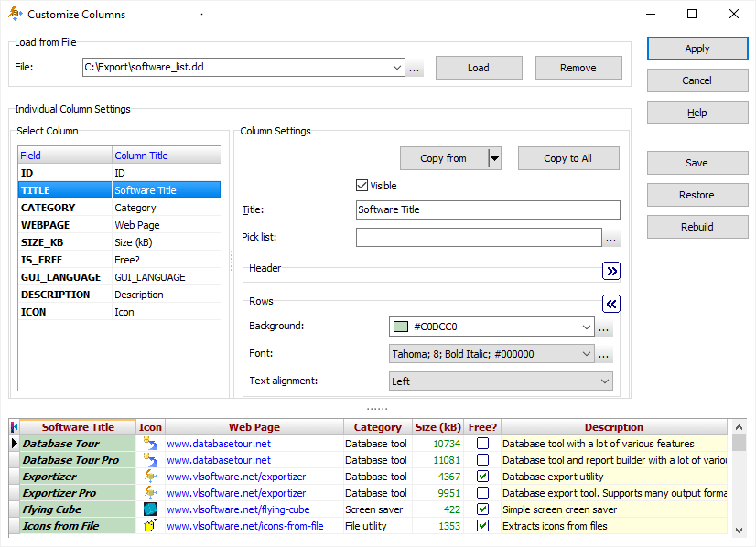Expand the Header section double-arrow
The image size is (756, 547).
tap(611, 271)
